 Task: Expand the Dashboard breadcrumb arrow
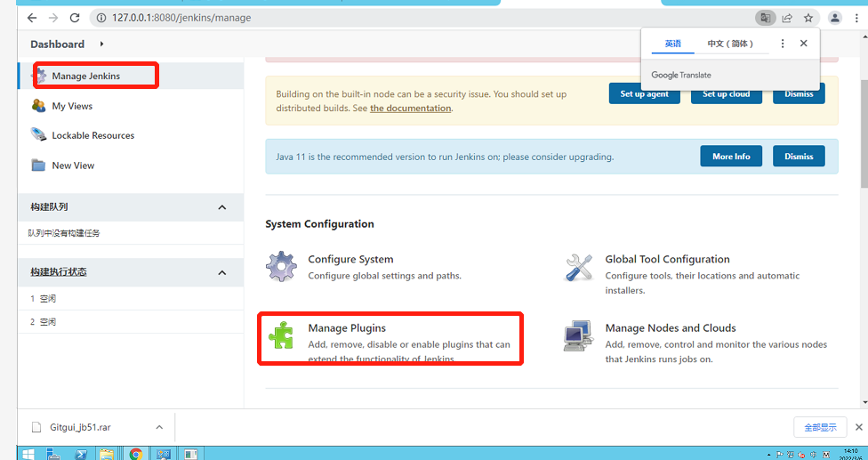tap(102, 44)
